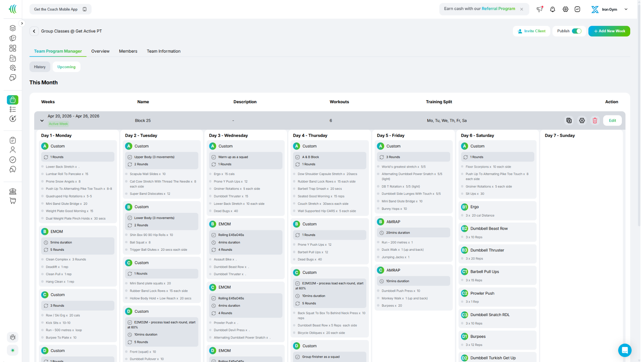
Task: Open the chat bubbles icon in sidebar
Action: pyautogui.click(x=13, y=78)
